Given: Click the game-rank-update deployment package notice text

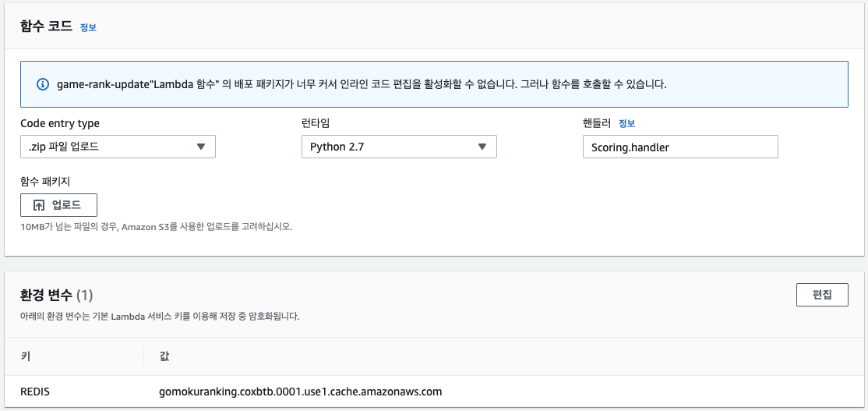Looking at the screenshot, I should pyautogui.click(x=362, y=85).
